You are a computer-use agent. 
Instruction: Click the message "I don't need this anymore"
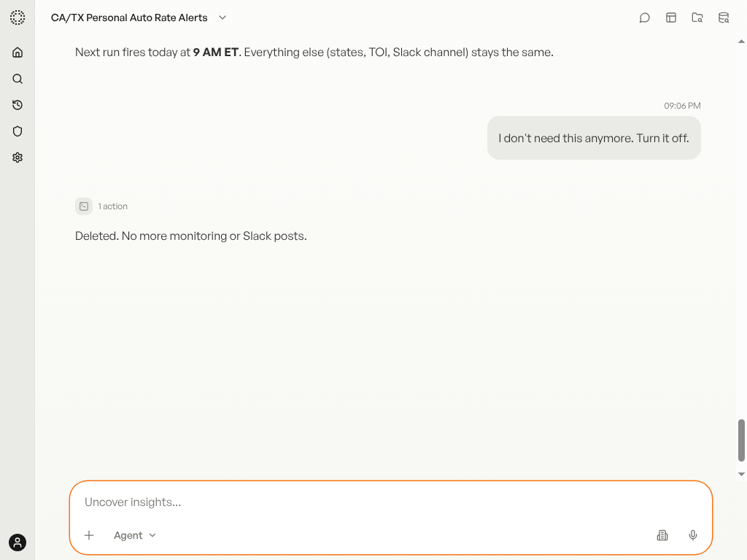[594, 138]
